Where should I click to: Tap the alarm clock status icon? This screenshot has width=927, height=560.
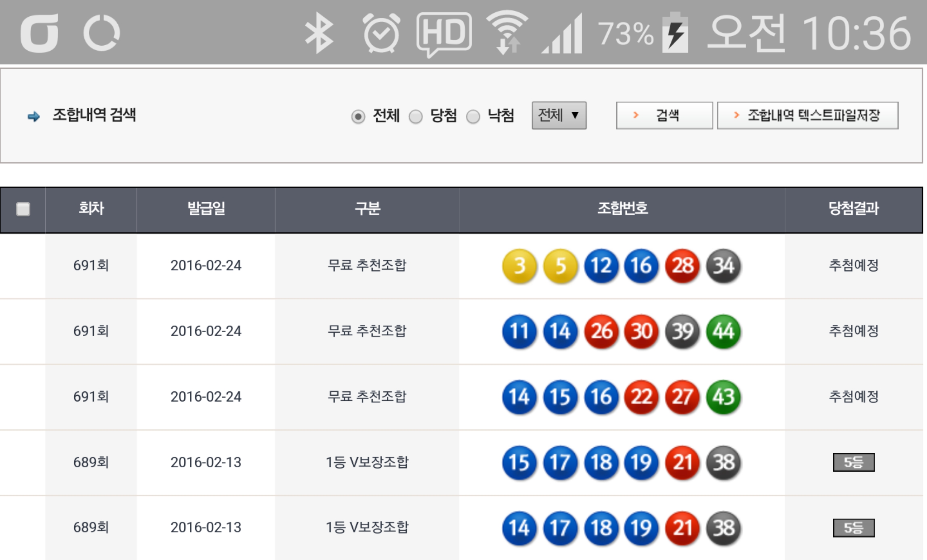381,33
